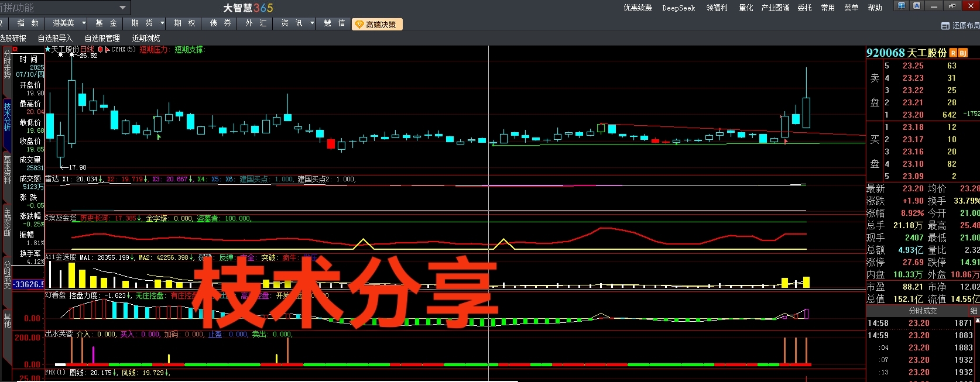Click the 雷达 indicator name label

52,179
